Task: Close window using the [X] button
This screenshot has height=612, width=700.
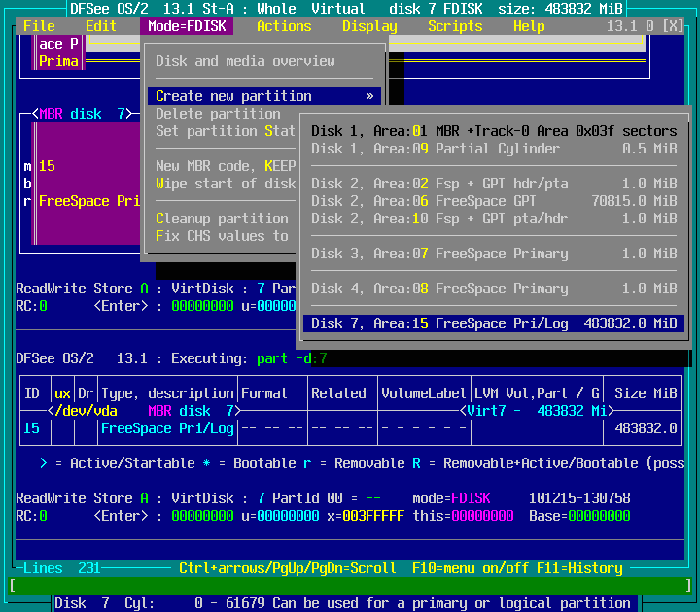Action: [673, 26]
